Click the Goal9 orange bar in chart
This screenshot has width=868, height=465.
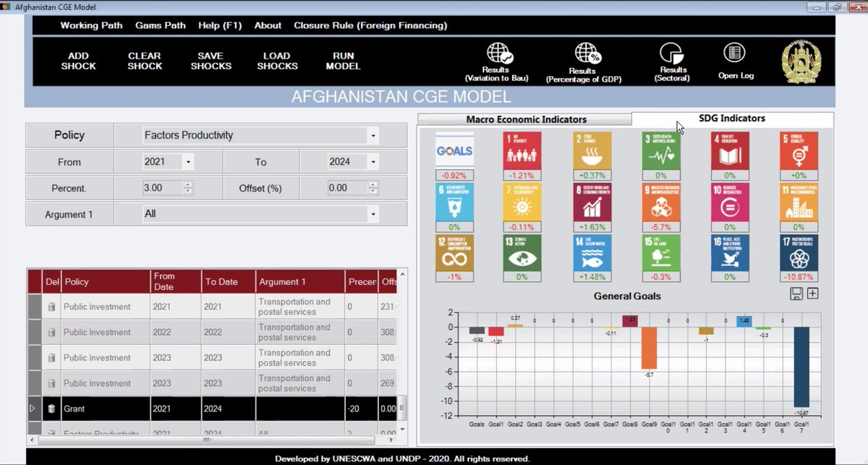coord(649,348)
